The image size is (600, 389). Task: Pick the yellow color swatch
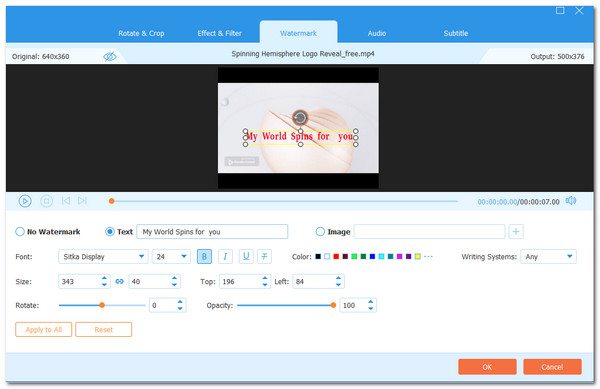click(x=417, y=256)
